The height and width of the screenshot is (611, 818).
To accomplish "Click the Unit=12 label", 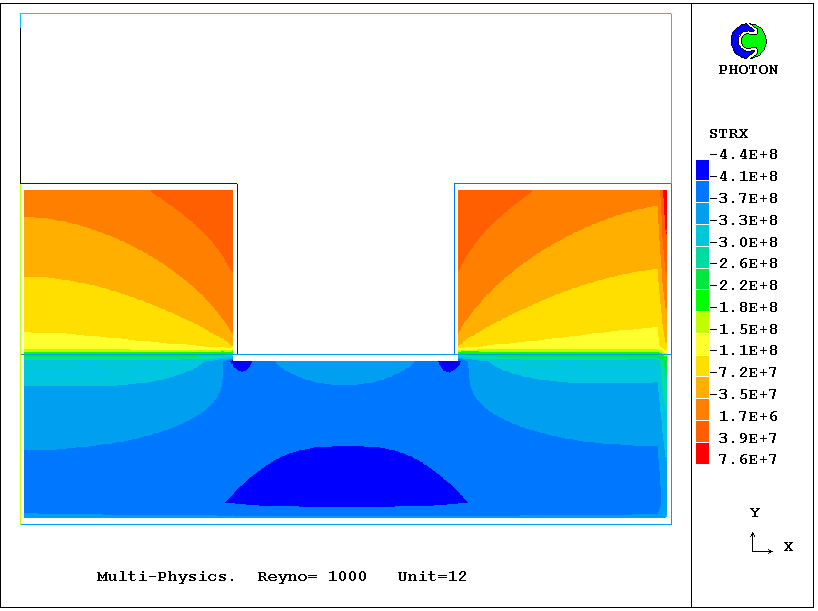I will coord(432,577).
